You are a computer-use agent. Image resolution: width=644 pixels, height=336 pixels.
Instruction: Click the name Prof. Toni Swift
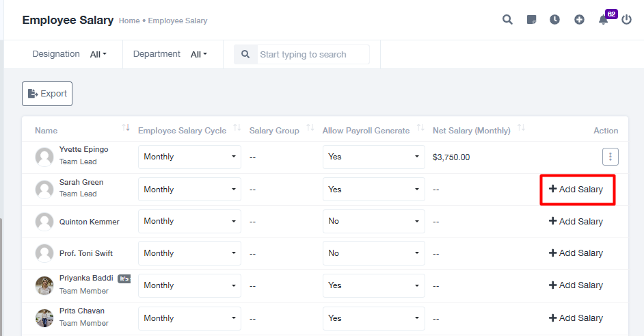click(x=86, y=253)
